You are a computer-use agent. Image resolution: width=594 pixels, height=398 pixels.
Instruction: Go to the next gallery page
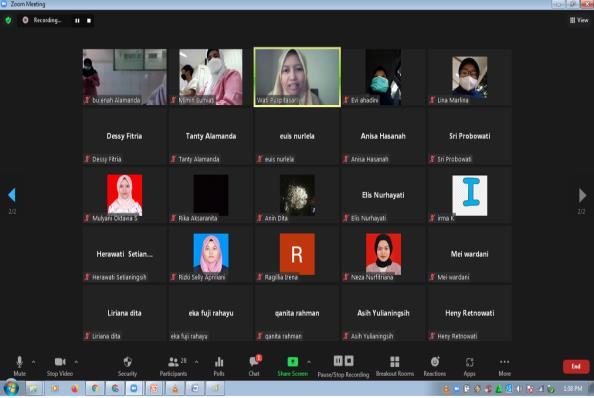(582, 195)
